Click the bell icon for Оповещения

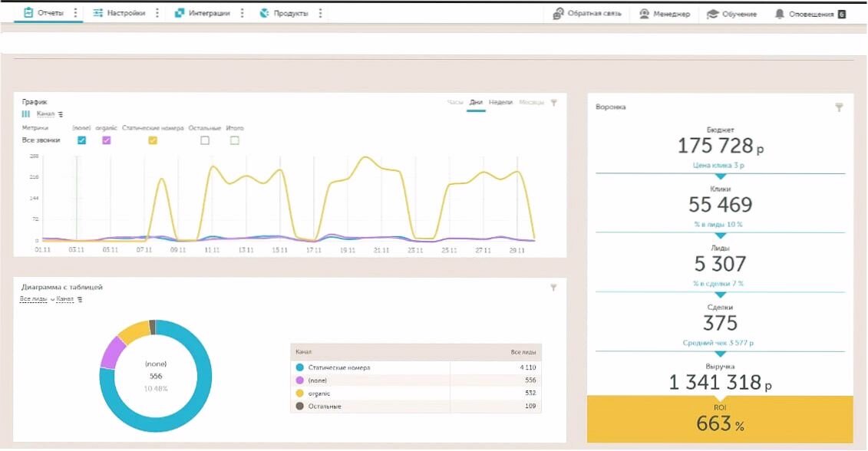(780, 14)
